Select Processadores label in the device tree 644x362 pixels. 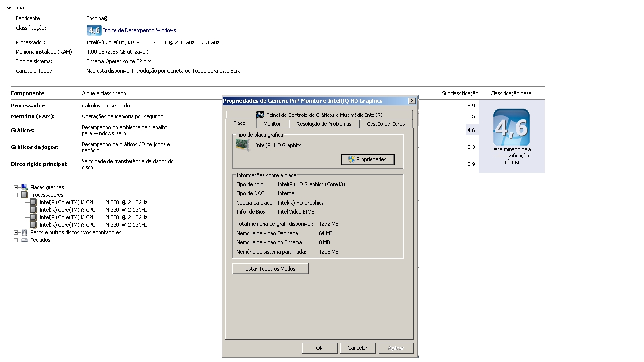(x=47, y=195)
